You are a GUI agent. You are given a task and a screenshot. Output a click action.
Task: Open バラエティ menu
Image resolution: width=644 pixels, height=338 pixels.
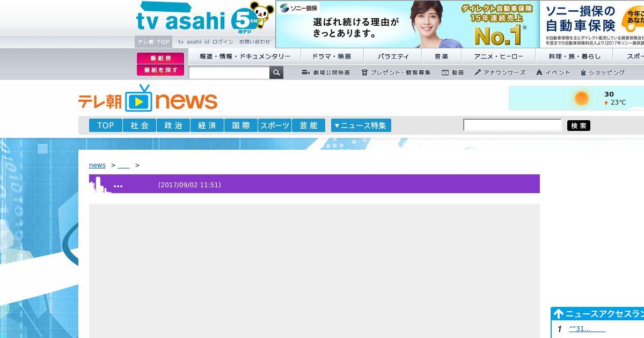tap(393, 56)
